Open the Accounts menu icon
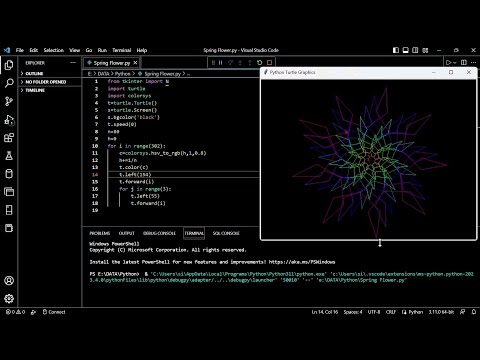The image size is (480, 360). (9, 281)
